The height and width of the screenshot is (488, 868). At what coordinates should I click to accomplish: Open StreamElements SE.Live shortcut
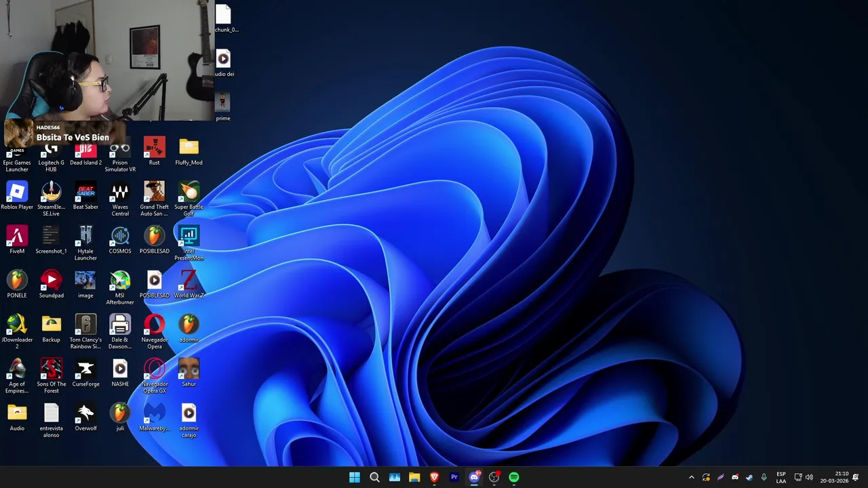tap(51, 199)
